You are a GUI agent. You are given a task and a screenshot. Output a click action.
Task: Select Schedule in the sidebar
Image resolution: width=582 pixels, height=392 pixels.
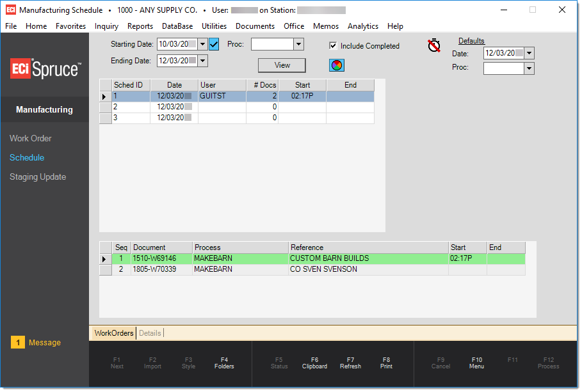[27, 157]
